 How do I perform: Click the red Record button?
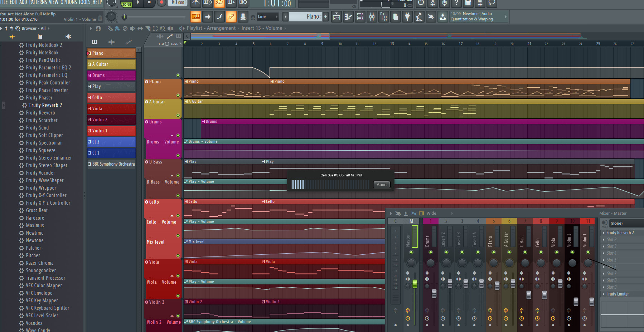click(162, 3)
